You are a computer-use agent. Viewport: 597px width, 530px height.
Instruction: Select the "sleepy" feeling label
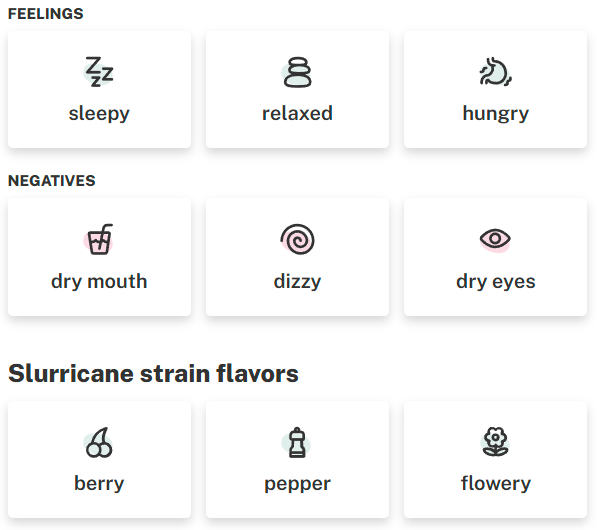point(99,113)
